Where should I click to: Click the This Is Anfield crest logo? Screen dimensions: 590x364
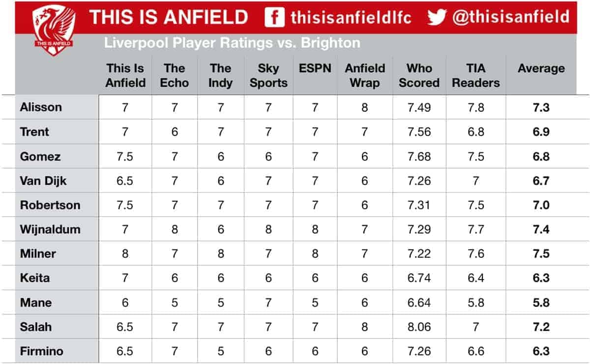pyautogui.click(x=54, y=29)
